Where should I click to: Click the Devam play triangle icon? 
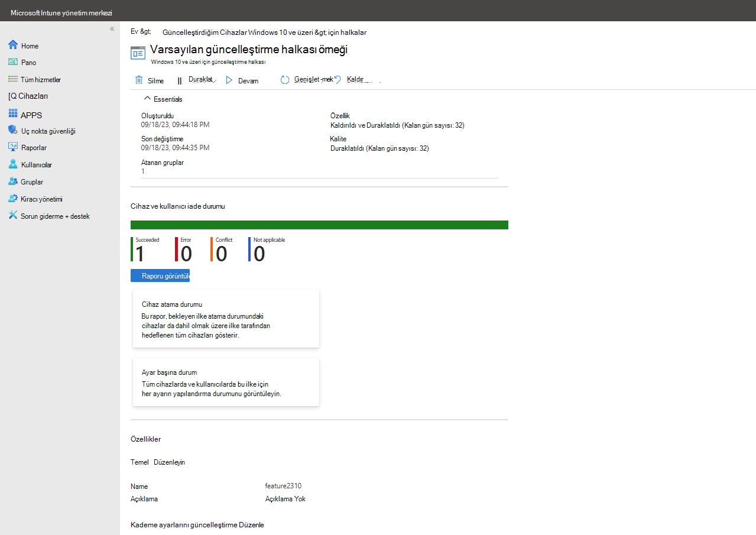click(229, 80)
